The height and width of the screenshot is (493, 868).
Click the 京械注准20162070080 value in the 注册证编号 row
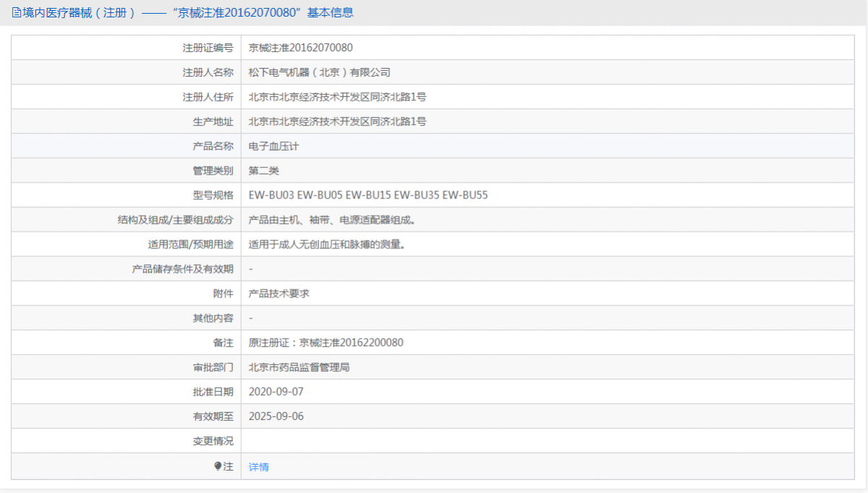301,48
